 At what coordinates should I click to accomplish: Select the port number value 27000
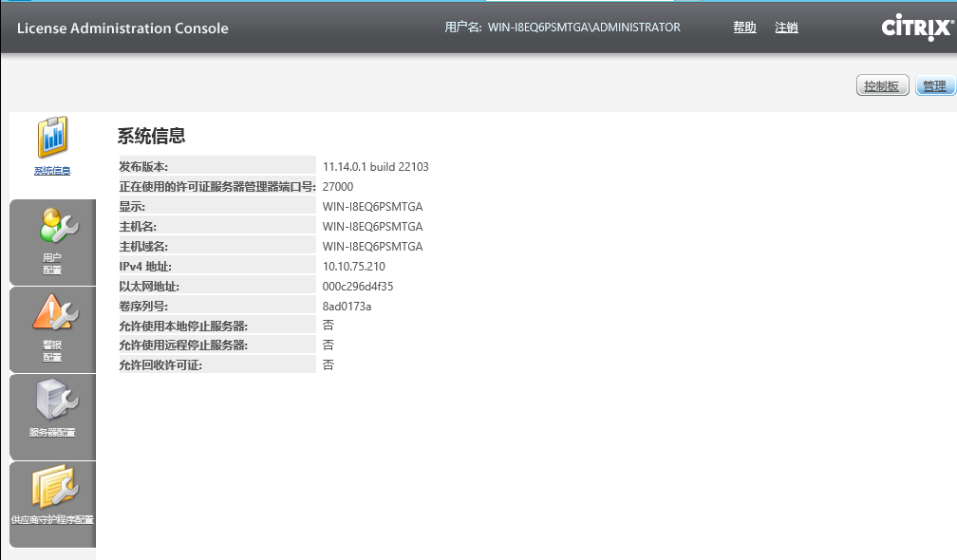pos(338,187)
